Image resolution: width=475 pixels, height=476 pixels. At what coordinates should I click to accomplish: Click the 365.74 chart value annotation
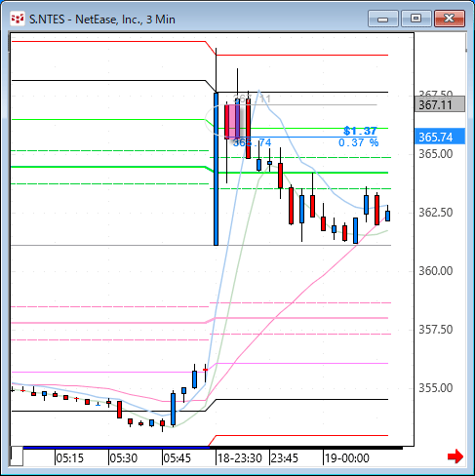[x=253, y=142]
